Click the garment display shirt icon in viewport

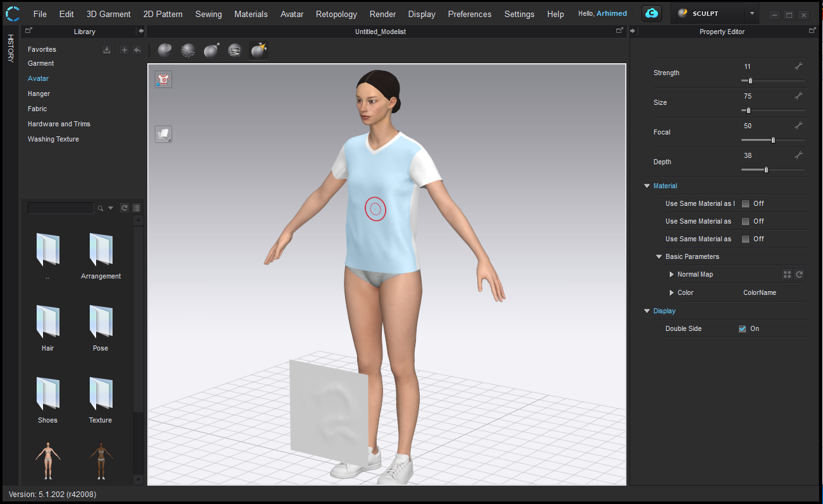tap(163, 80)
